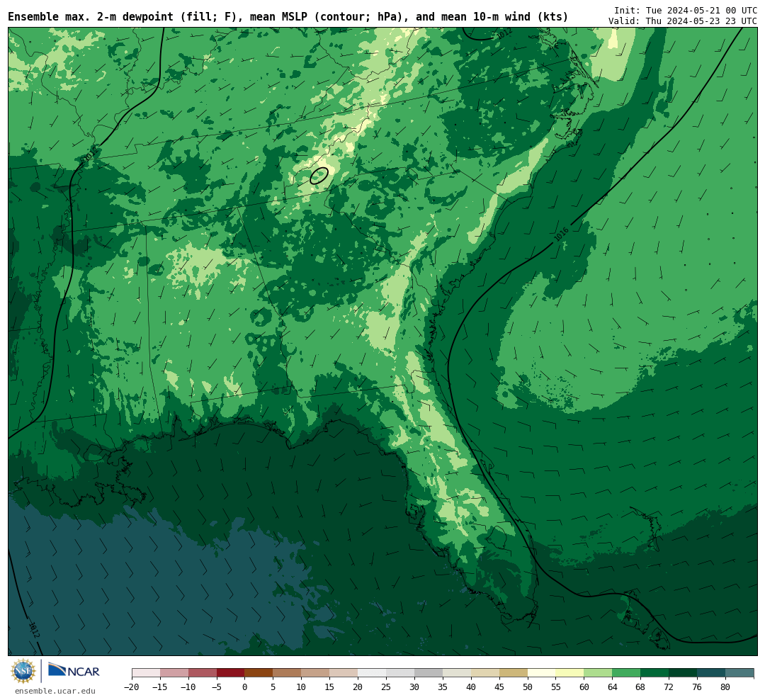Click the 50 colorbar tick label
Screen dimensions: 765x700
point(528,687)
